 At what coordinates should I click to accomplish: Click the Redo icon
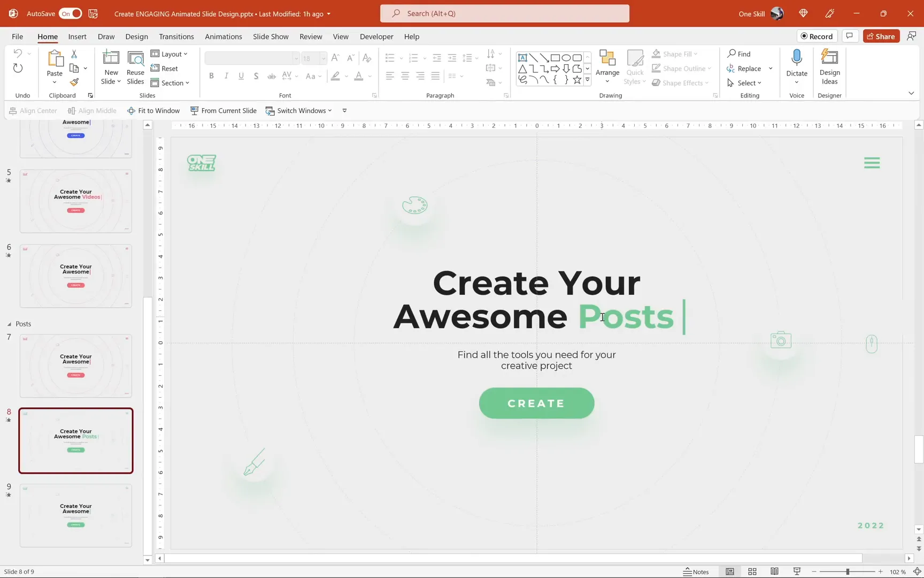pos(18,69)
